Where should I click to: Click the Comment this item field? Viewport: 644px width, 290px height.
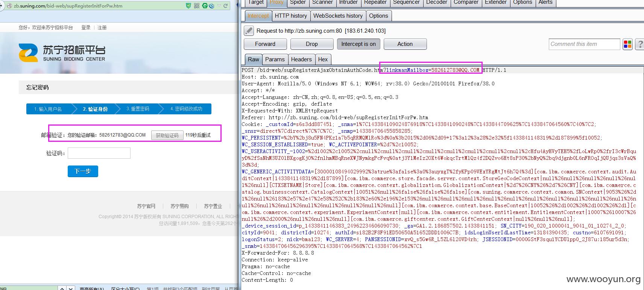tap(584, 44)
